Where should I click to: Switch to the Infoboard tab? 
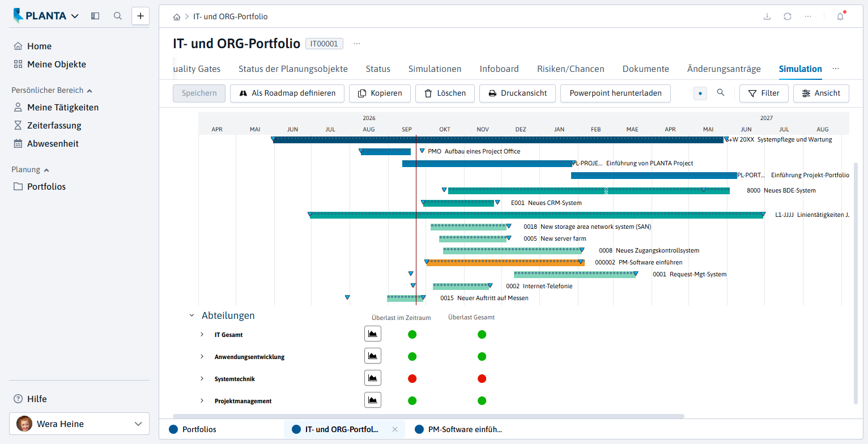(499, 69)
